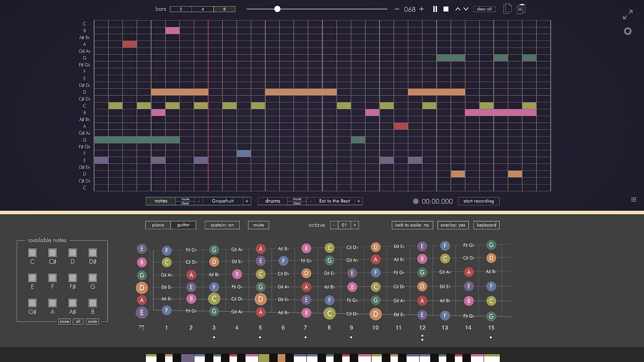Screen dimensions: 644x362
Task: Click the playback position slider handle
Action: pyautogui.click(x=277, y=9)
